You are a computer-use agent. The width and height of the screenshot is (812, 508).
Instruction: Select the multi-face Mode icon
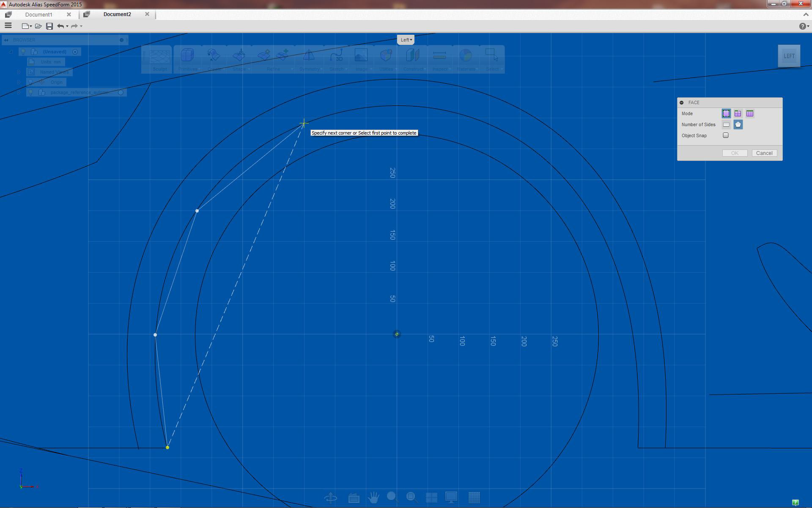738,113
